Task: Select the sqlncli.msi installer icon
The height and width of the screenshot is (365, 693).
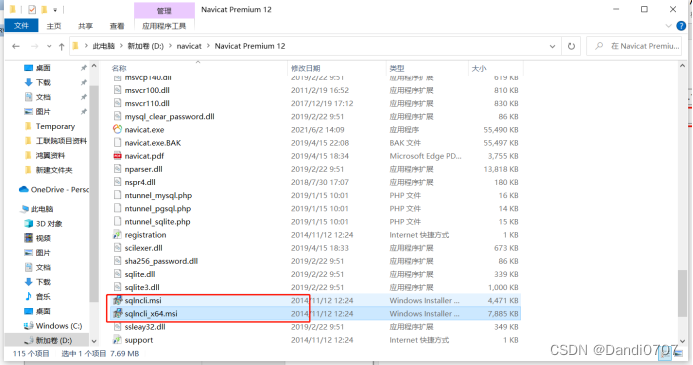Action: tap(117, 300)
